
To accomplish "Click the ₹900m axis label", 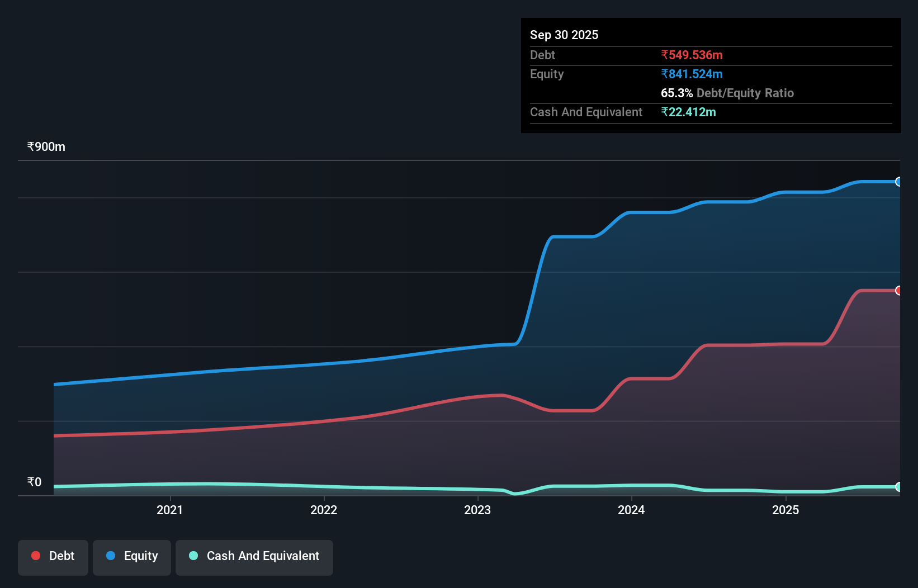I will tap(46, 146).
